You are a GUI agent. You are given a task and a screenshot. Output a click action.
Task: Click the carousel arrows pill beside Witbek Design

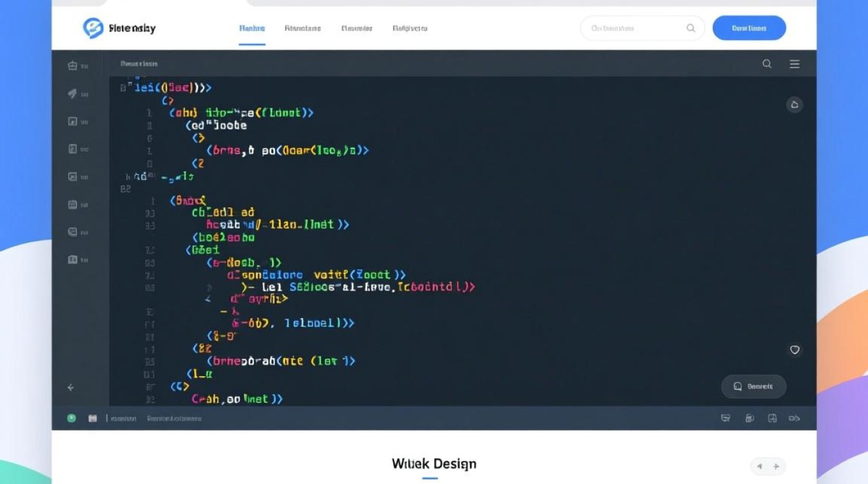pyautogui.click(x=768, y=466)
